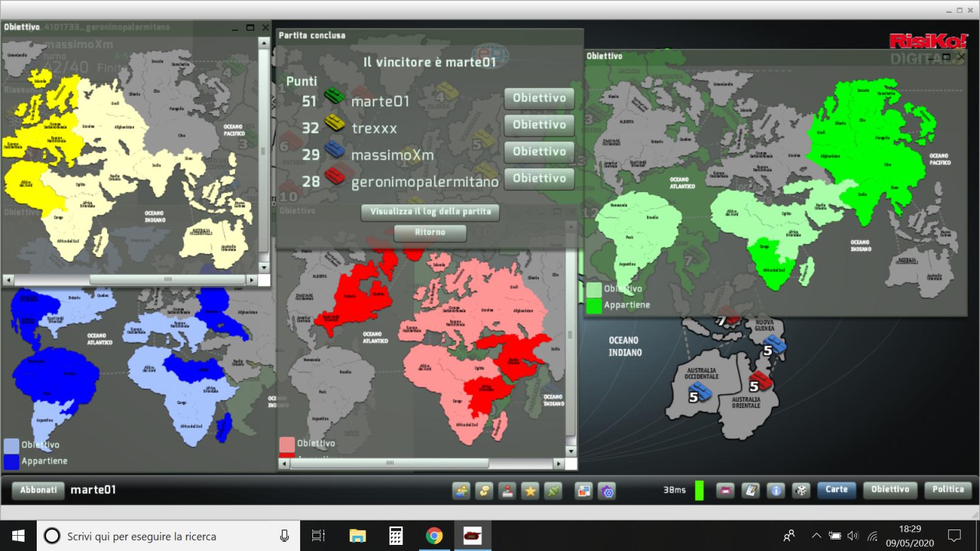Open the Politica button in bottom bar

[x=948, y=490]
